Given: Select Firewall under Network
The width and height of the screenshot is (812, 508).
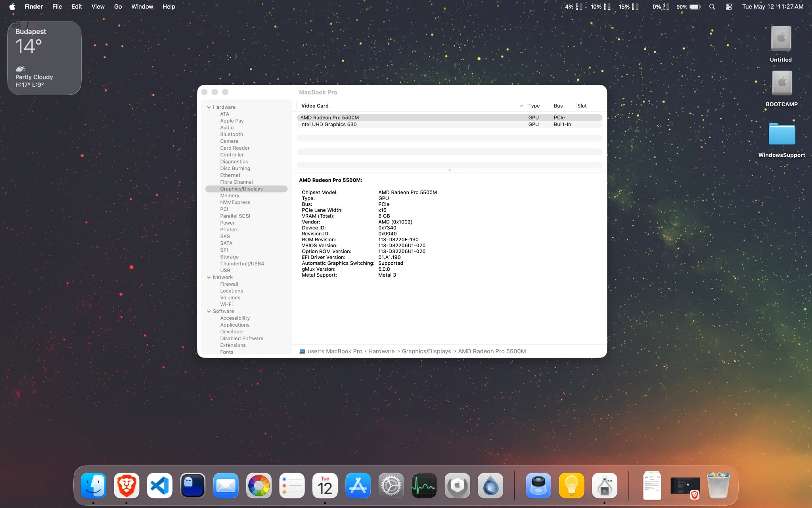Looking at the screenshot, I should coord(229,284).
